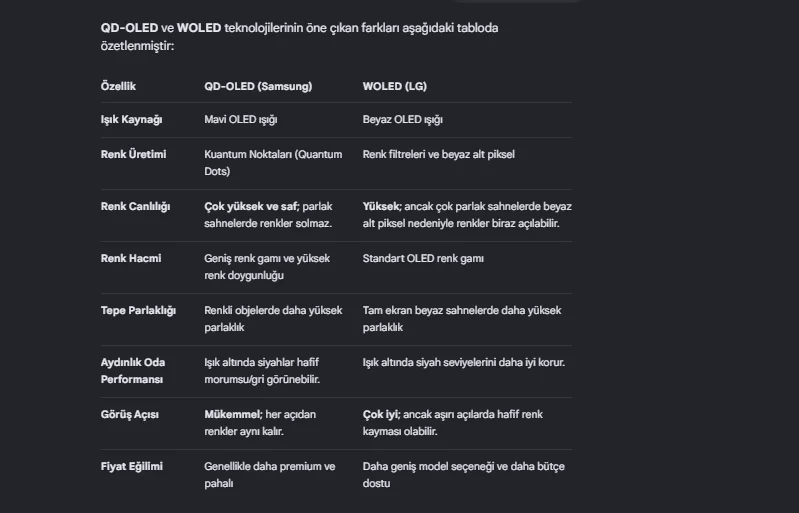This screenshot has height=513, width=799.
Task: Click the bold QD-OLED in intro sentence
Action: pos(129,28)
